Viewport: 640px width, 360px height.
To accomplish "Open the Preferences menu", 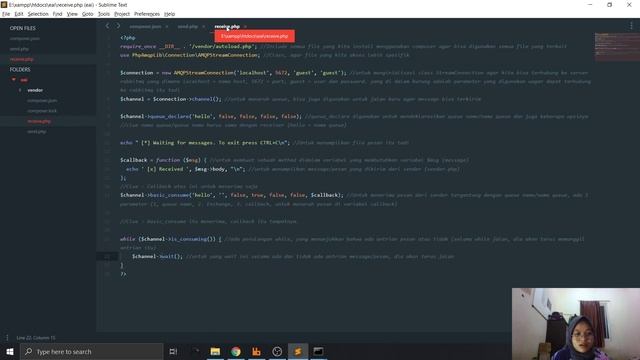I will [147, 14].
